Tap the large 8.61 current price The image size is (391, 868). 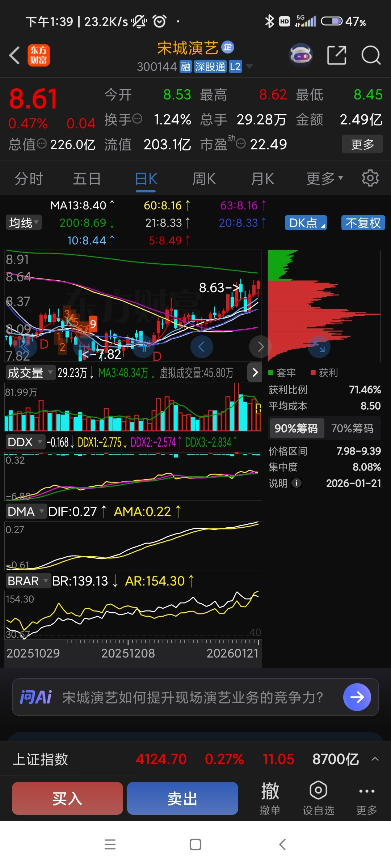coord(33,99)
